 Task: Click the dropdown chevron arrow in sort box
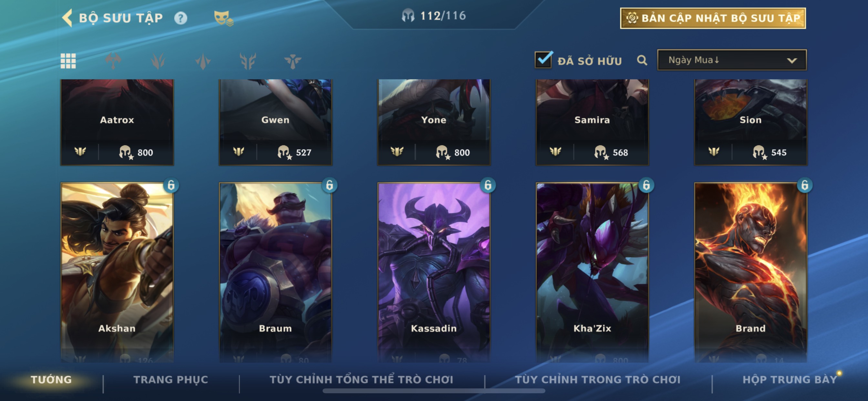coord(791,61)
